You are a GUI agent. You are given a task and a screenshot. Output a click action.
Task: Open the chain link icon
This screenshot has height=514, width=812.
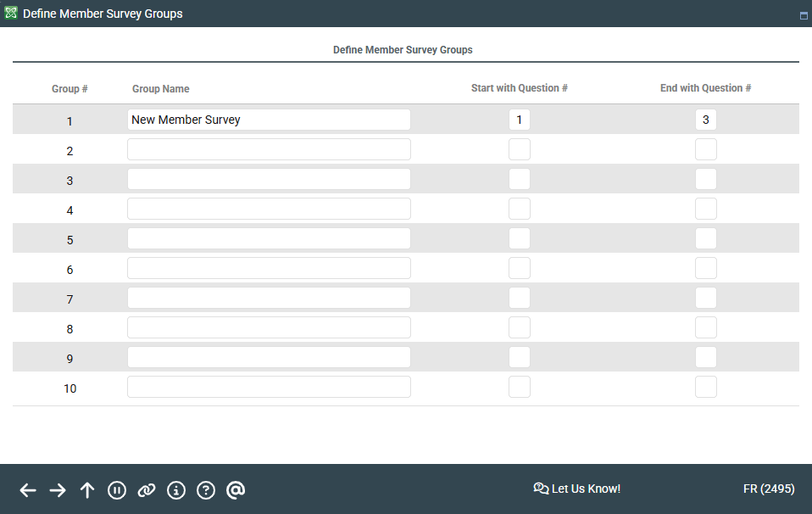(x=147, y=490)
